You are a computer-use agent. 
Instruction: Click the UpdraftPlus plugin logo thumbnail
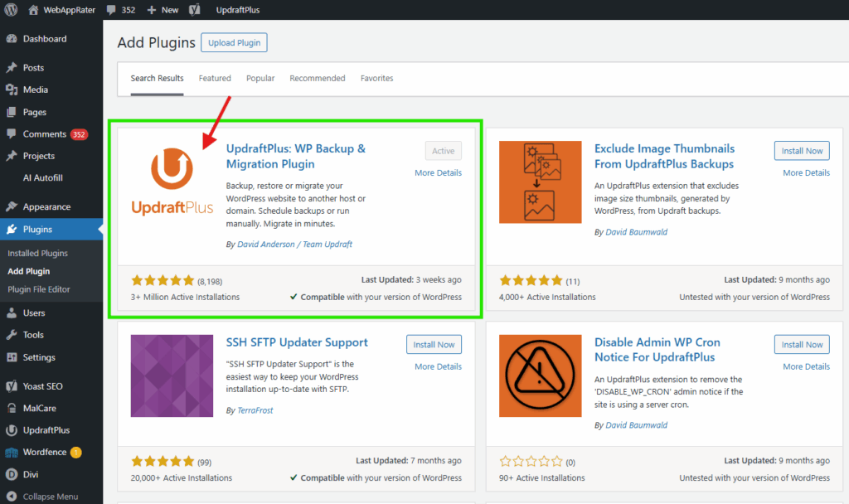(x=172, y=182)
